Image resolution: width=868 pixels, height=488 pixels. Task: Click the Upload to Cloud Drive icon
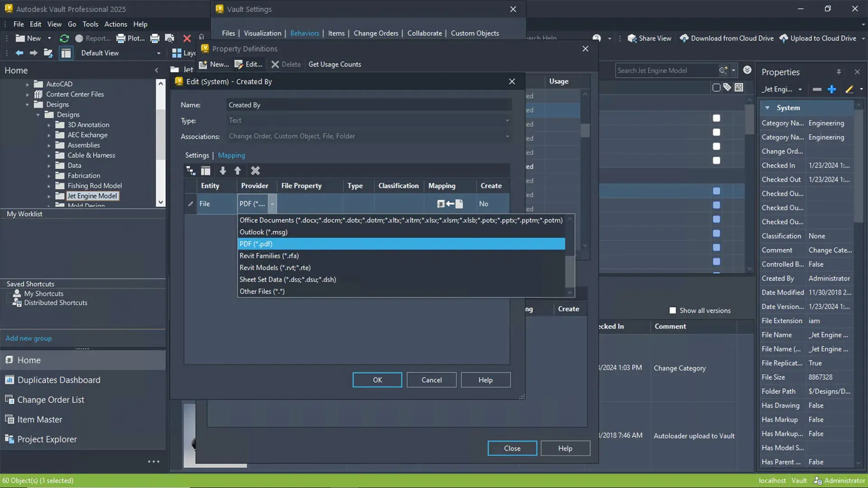(x=784, y=38)
